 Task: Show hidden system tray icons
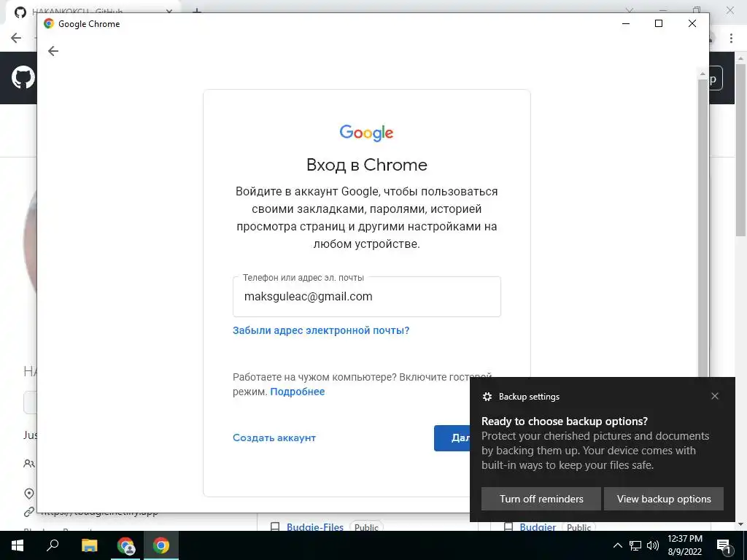point(617,545)
